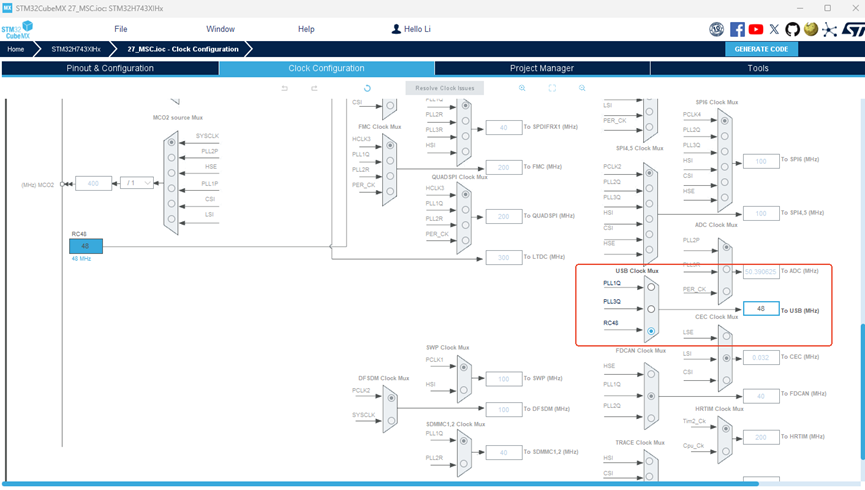Click the horizontal scrollbar at the bottom
The image size is (865, 490).
point(381,484)
